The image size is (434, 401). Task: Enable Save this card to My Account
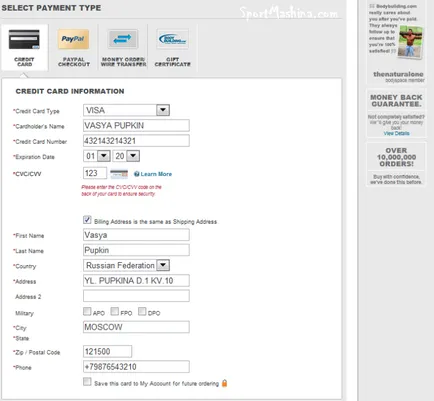87,382
